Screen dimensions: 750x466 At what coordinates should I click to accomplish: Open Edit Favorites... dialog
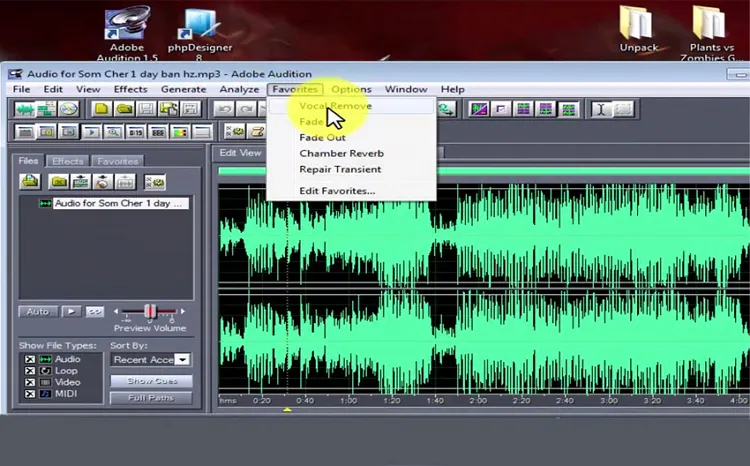point(352,190)
